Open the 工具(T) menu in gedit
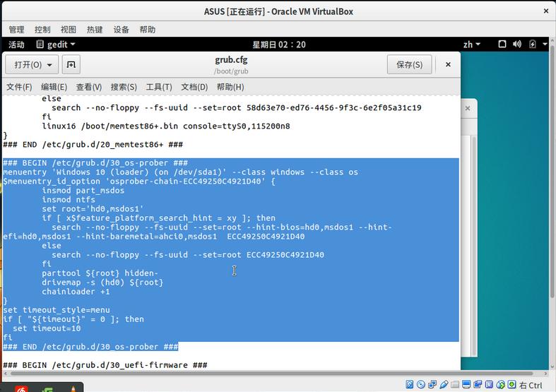556x392 pixels. tap(159, 87)
